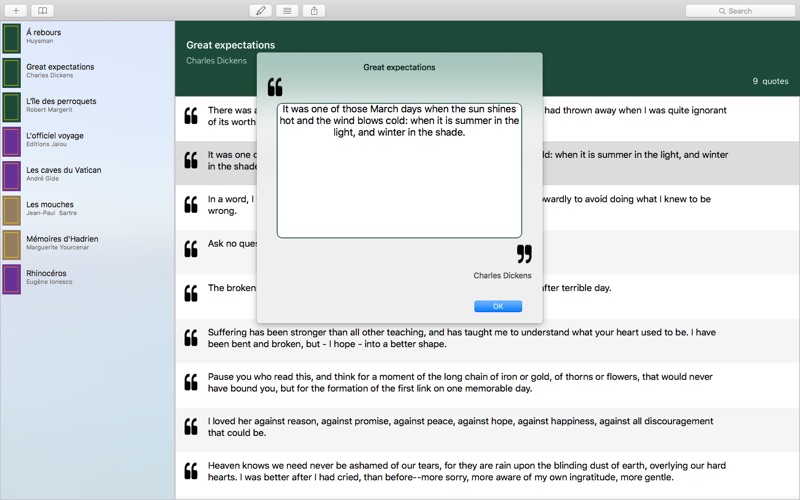Select L'île des perroquets cover thumbnail
The width and height of the screenshot is (800, 500).
11,107
